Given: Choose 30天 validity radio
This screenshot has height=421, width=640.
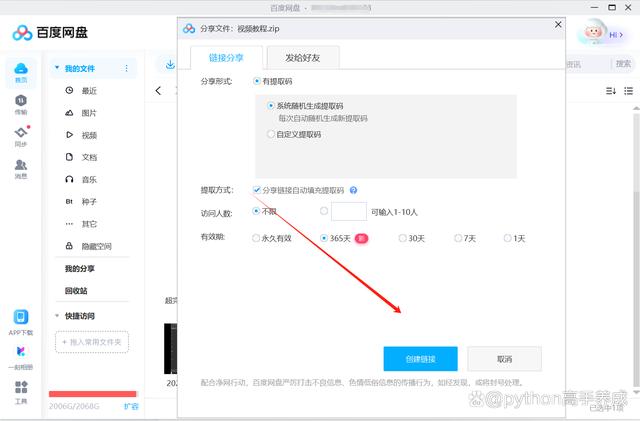Looking at the screenshot, I should (402, 238).
